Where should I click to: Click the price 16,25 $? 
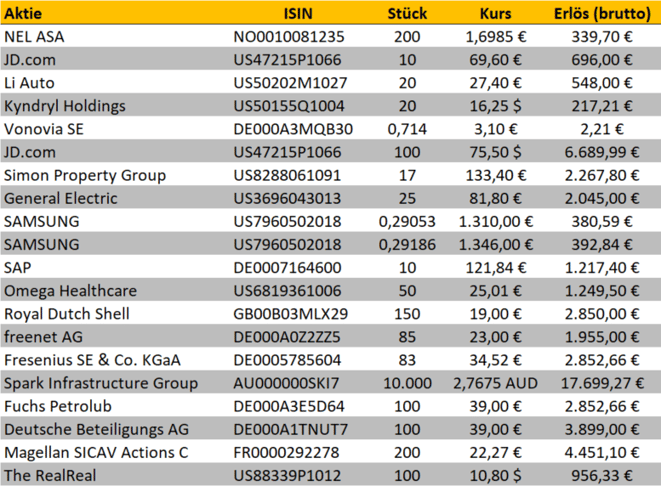pos(495,106)
